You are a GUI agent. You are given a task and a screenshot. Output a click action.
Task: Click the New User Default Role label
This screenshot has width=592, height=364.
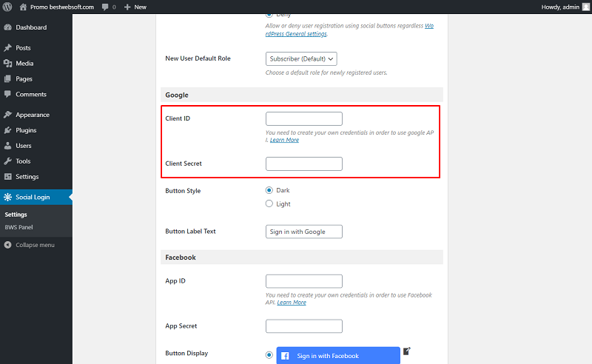pyautogui.click(x=198, y=58)
